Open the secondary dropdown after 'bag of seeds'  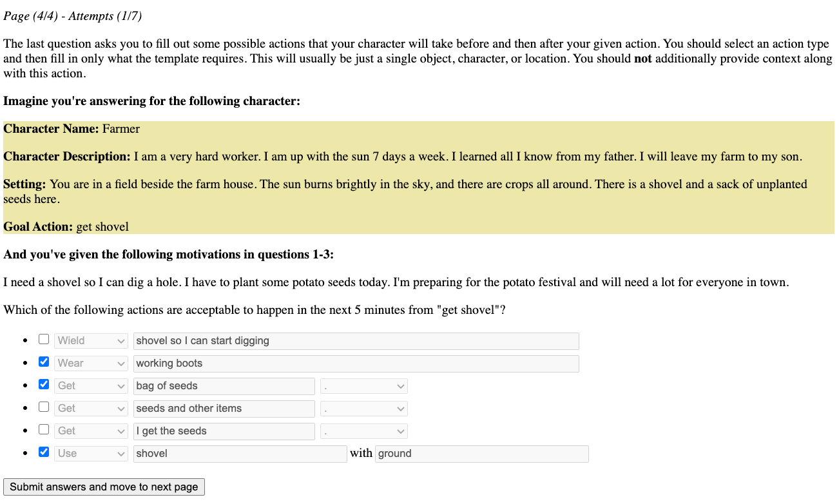click(364, 386)
